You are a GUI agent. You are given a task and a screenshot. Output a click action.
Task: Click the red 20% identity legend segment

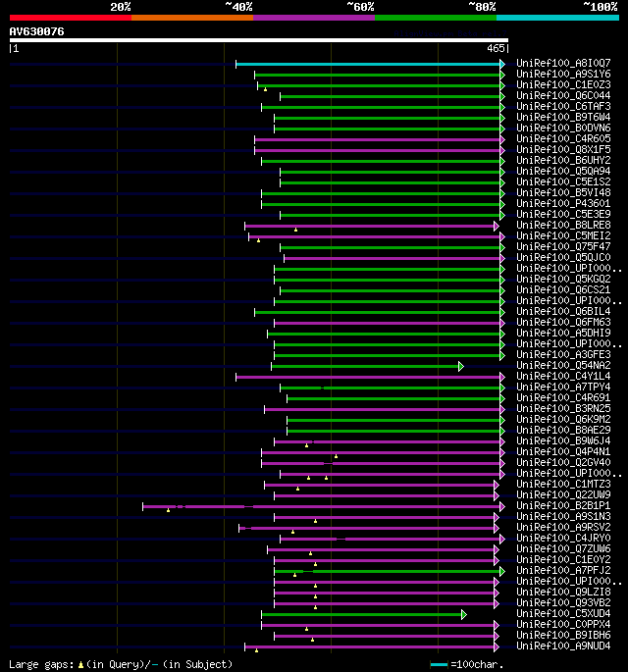(71, 18)
